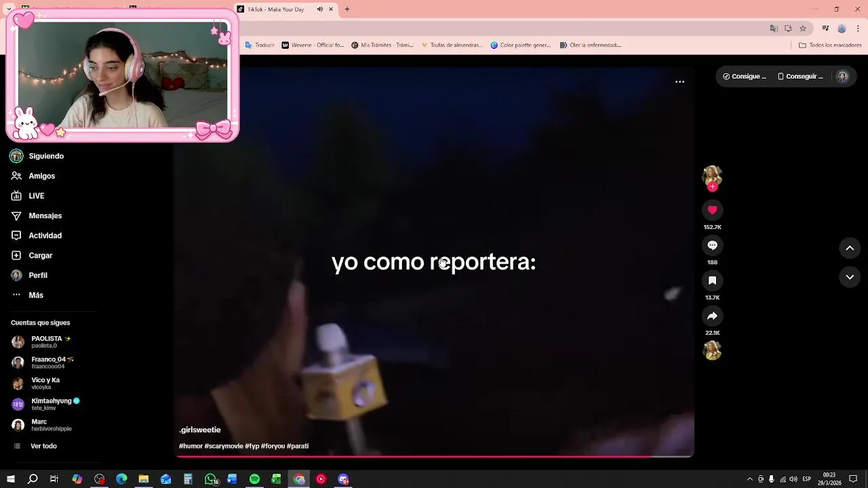
Task: Mute the TikTok tab via speaker icon
Action: pyautogui.click(x=320, y=9)
